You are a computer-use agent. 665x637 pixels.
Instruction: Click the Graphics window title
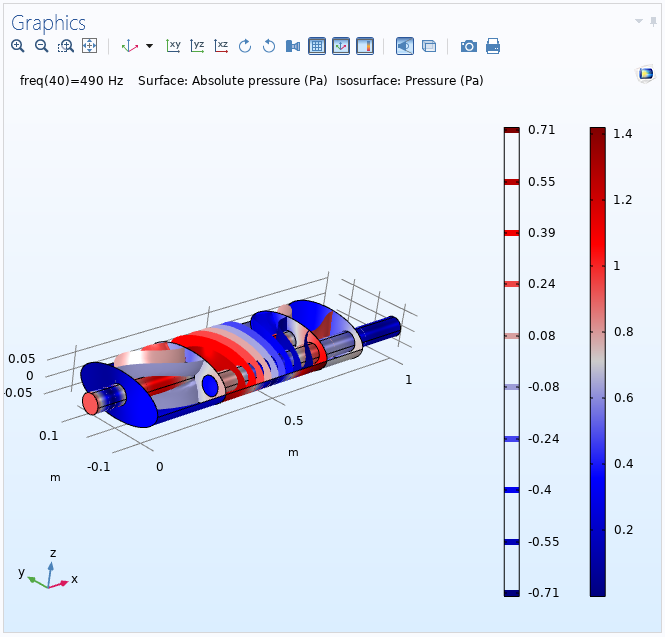tap(48, 23)
